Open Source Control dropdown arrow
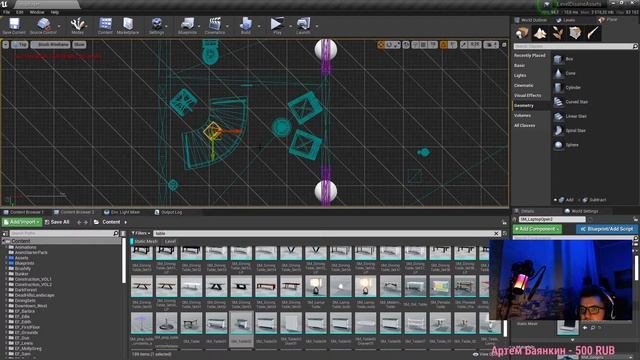 tap(59, 26)
